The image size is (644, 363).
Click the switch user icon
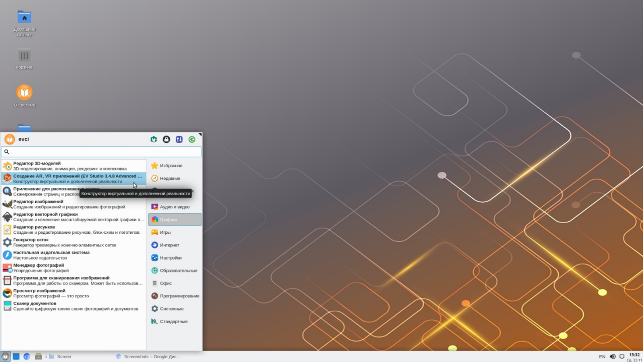click(x=179, y=139)
